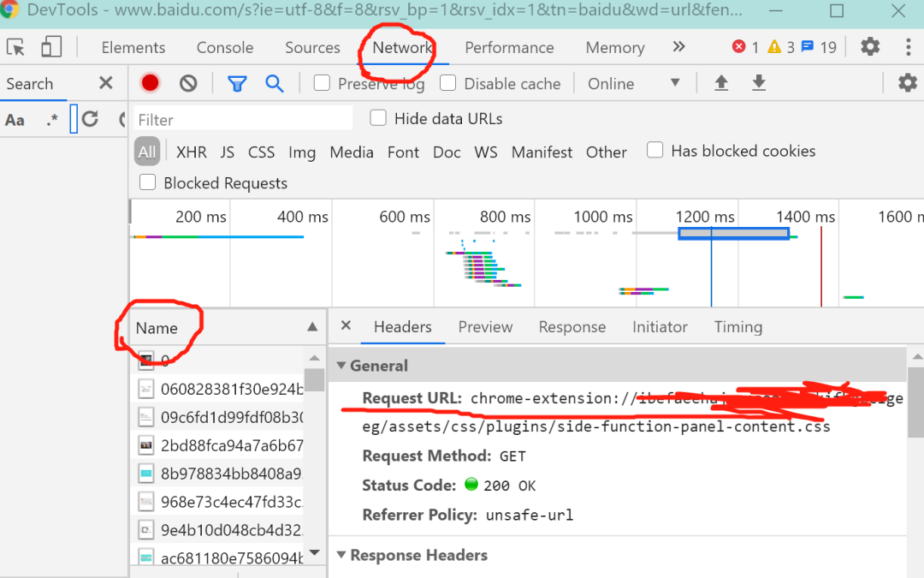Stop recording network log
Screen dimensions: 924x578
pos(151,83)
